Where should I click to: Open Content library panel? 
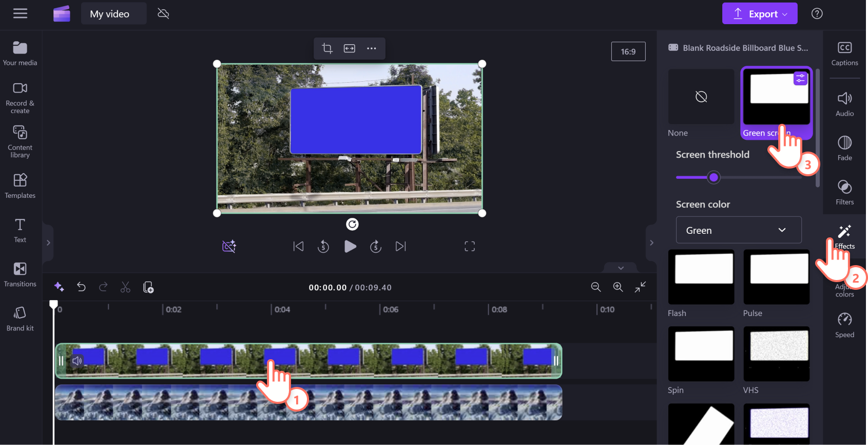(20, 142)
